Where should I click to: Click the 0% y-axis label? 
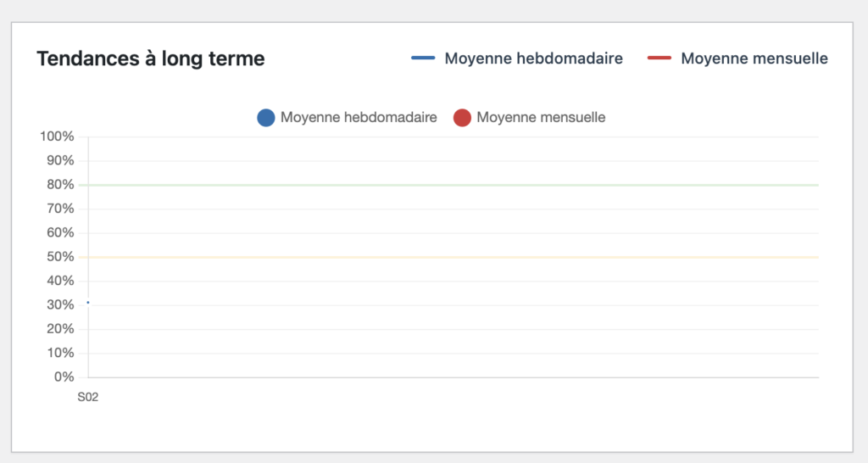64,377
